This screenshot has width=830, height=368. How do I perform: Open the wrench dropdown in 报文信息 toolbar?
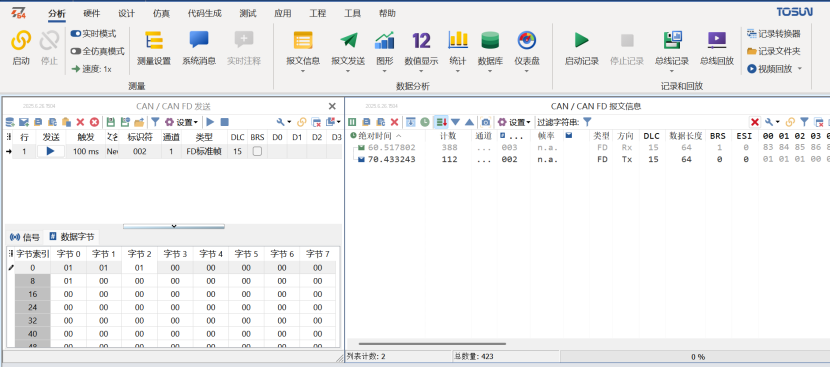[772, 122]
